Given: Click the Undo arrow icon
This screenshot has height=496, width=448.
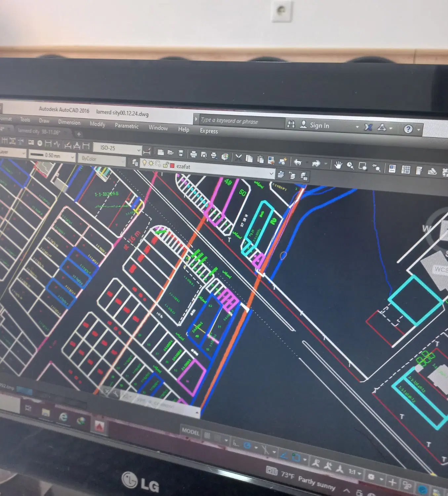Looking at the screenshot, I should click(298, 162).
